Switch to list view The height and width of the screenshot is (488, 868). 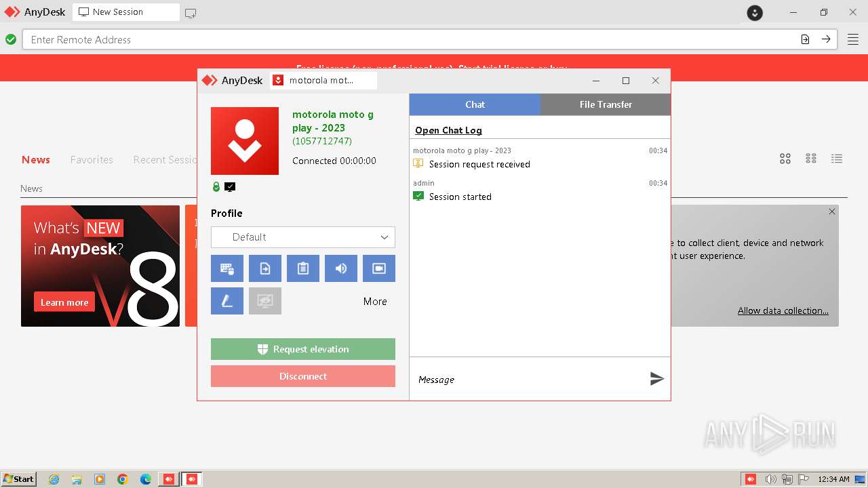(837, 159)
